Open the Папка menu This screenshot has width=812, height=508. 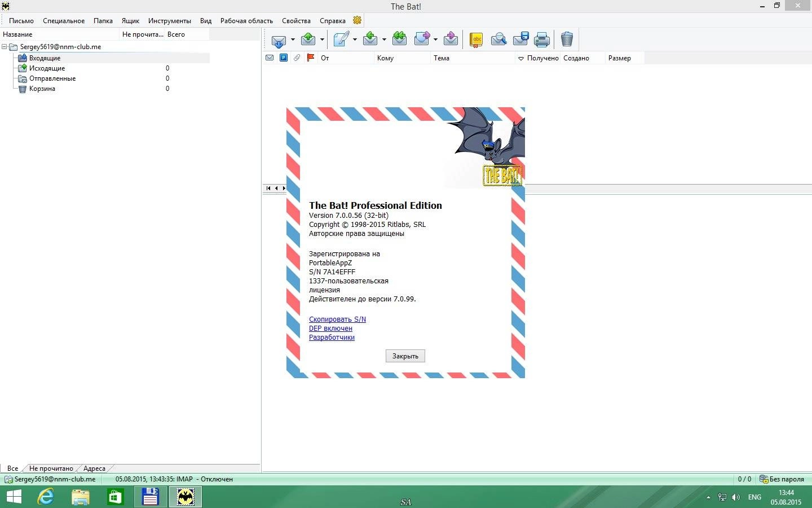(x=103, y=21)
